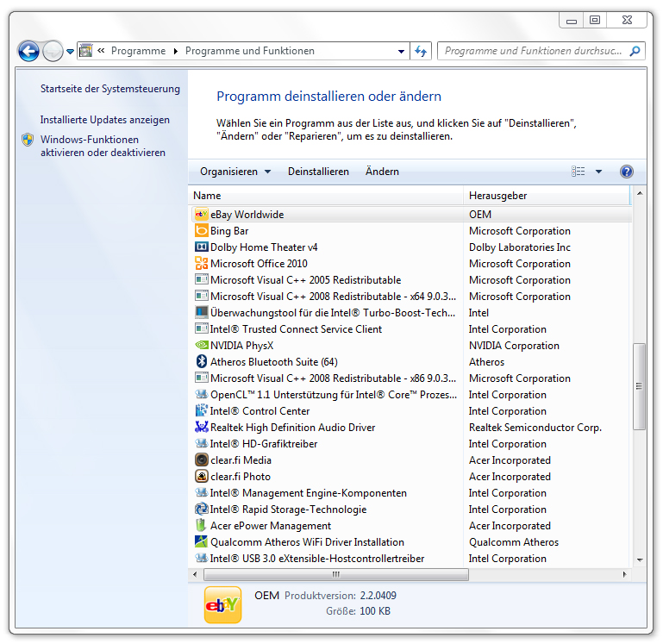Open recent pages dropdown next to forward button
Screen dimensions: 663x644
[70, 52]
